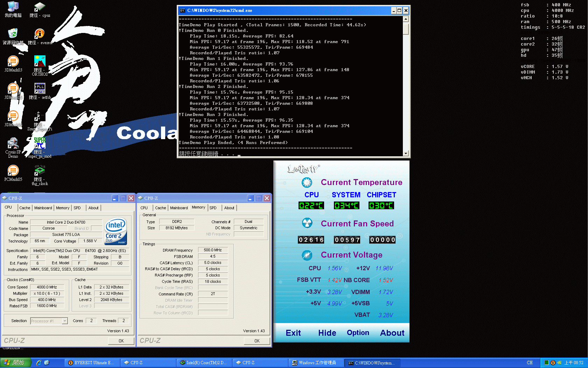
Task: Click the SYSTEM temperature 034°C display
Action: pyautogui.click(x=346, y=205)
